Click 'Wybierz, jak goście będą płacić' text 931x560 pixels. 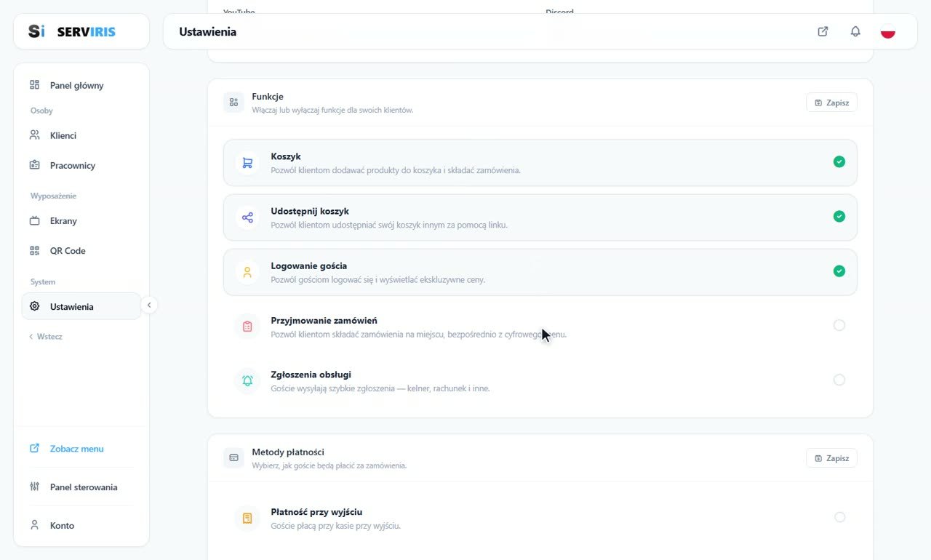(329, 465)
